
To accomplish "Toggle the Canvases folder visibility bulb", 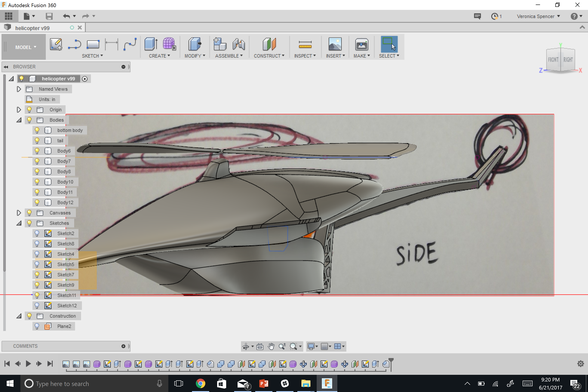I will coord(29,213).
